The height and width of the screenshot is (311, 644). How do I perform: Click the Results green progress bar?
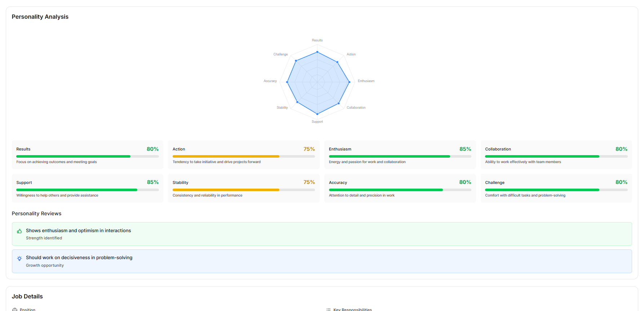(x=73, y=157)
